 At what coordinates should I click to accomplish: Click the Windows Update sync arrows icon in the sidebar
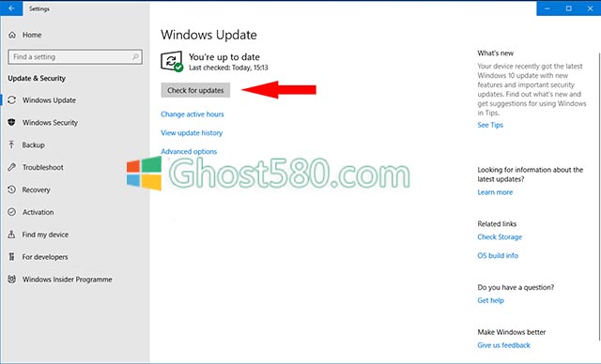click(x=12, y=100)
